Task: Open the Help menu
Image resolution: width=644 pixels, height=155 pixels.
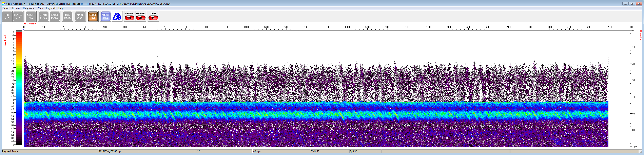Action: (x=61, y=8)
